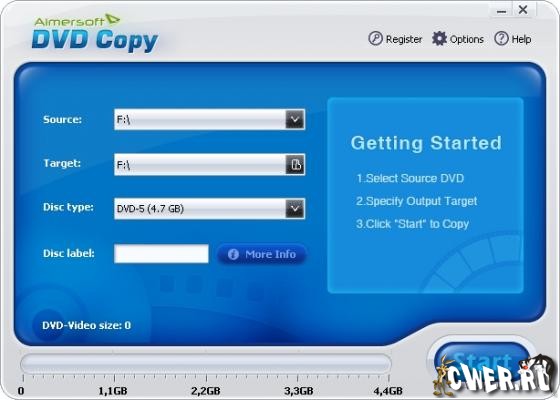Click '2.Specify Output Target' step text

(416, 201)
